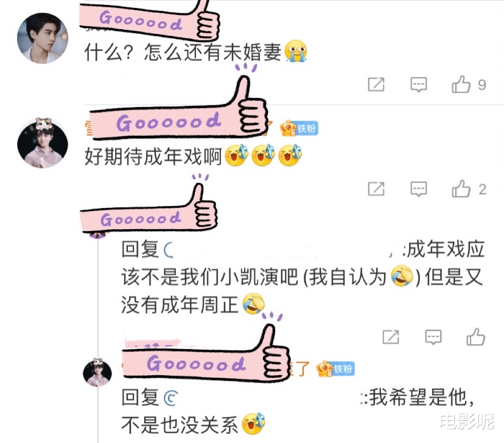Tap the 铁粉 badge on second comment
This screenshot has width=504, height=443.
pyautogui.click(x=299, y=129)
